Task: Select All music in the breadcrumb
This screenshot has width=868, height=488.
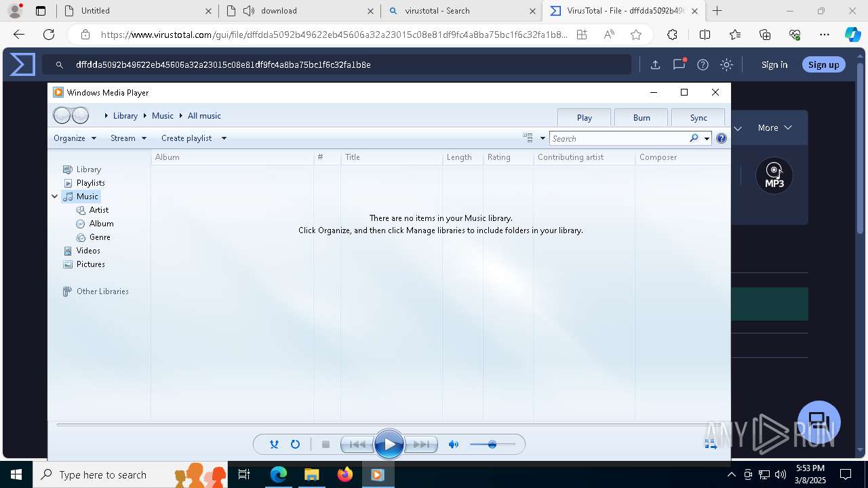Action: 204,116
